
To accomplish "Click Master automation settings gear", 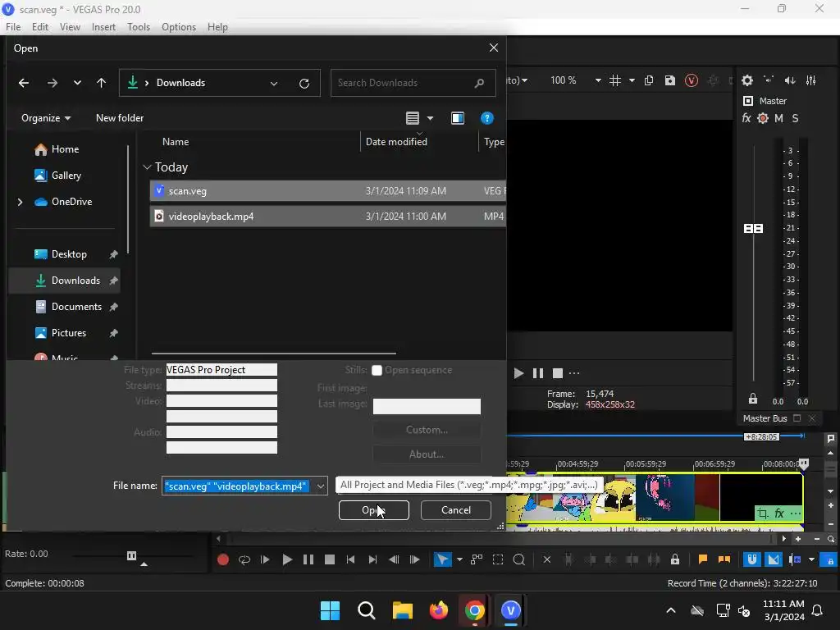I will coord(763,118).
